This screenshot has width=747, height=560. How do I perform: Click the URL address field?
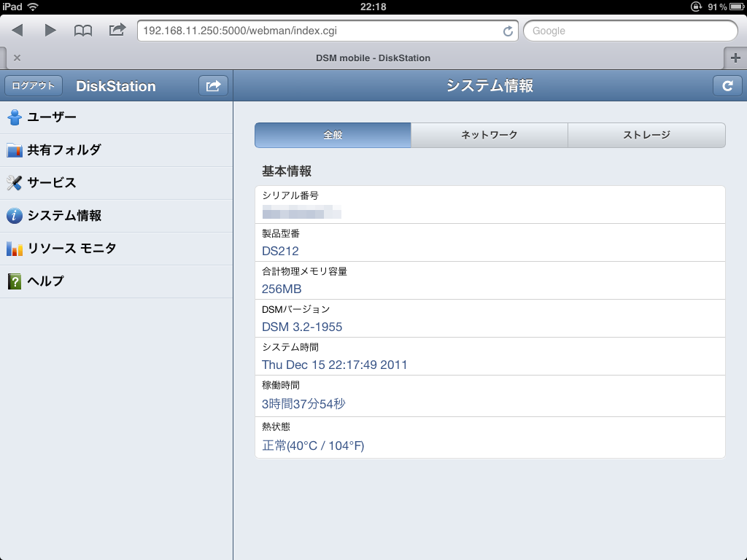tap(328, 31)
